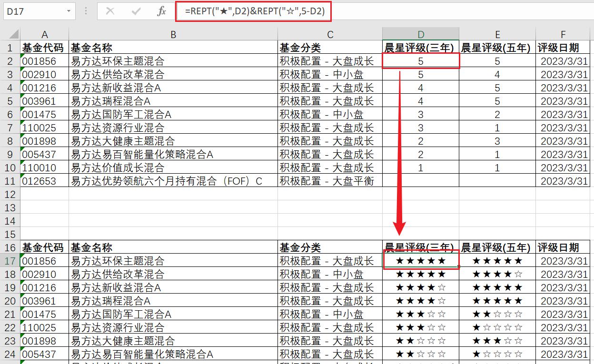Select cell D17 with five filled stars
The image size is (594, 364).
[x=421, y=261]
